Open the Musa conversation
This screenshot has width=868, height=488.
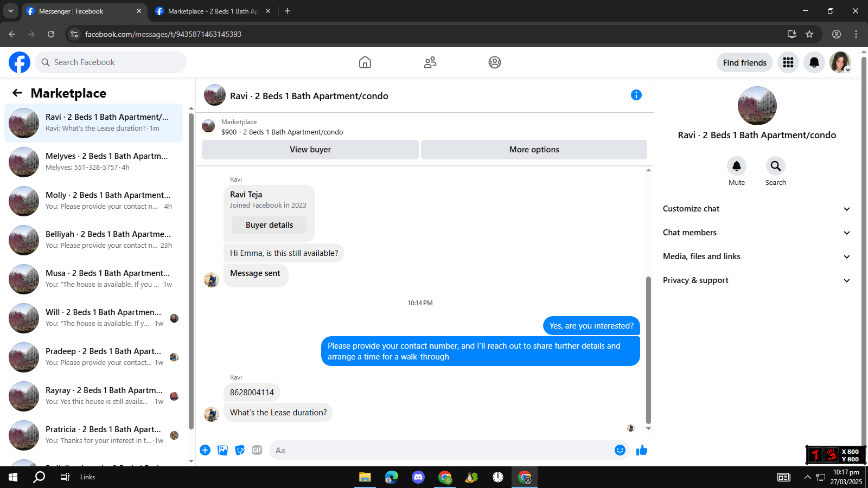click(x=93, y=279)
